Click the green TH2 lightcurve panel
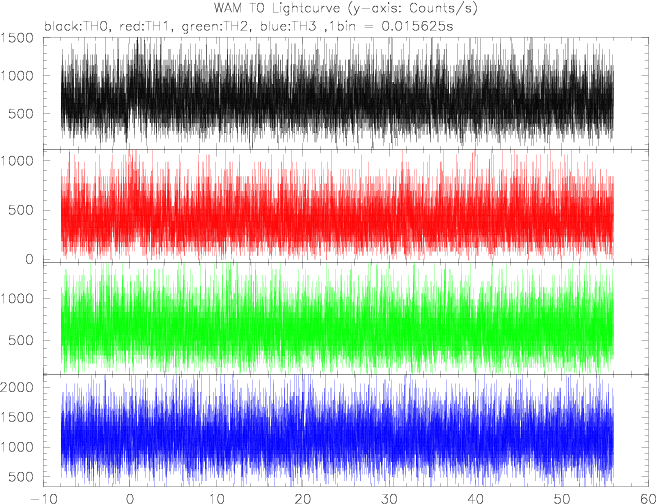This screenshot has width=657, height=504. point(346,318)
